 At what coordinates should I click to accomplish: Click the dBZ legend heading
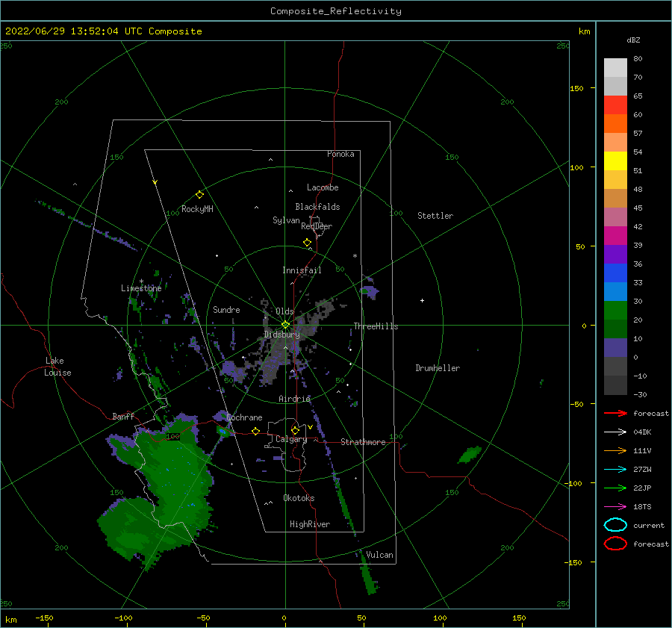point(633,40)
